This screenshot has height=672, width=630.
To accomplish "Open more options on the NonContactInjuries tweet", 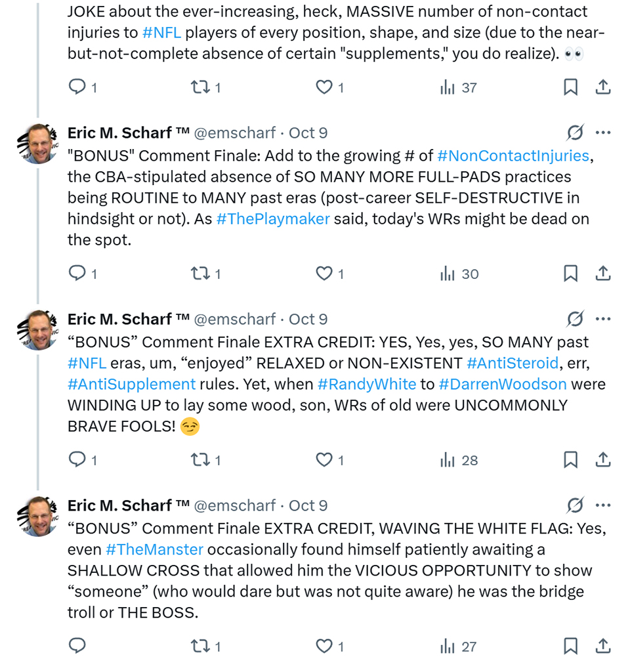I will (x=603, y=133).
